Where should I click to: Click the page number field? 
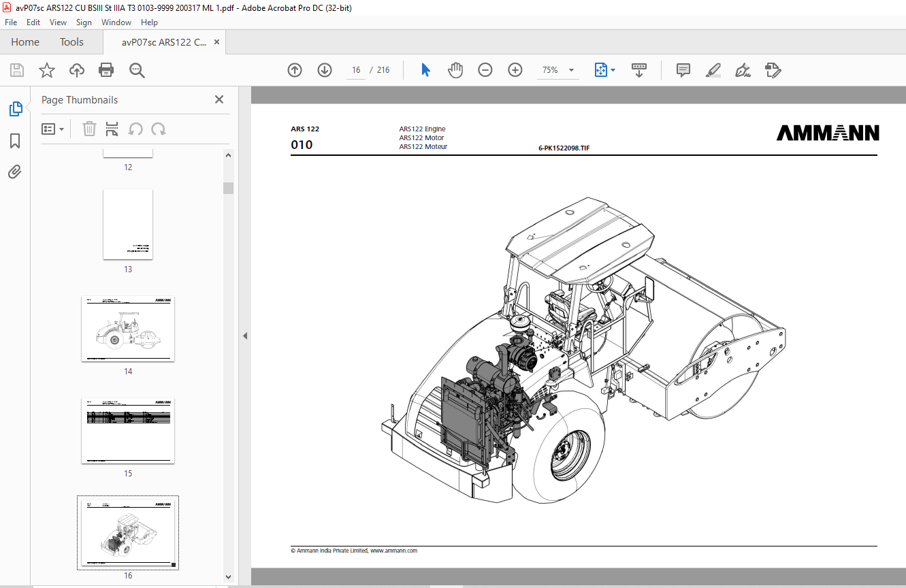(356, 70)
